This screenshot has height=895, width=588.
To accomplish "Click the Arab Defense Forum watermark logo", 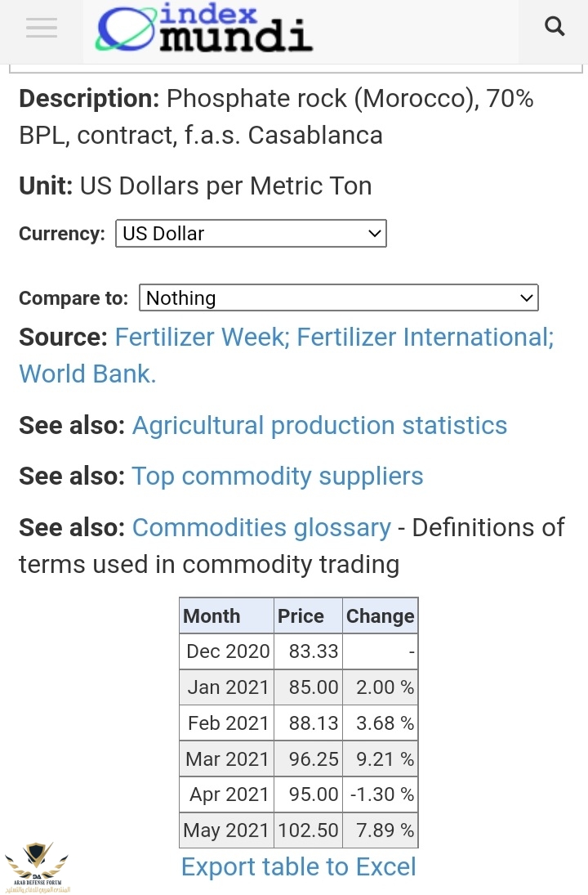I will tap(37, 866).
